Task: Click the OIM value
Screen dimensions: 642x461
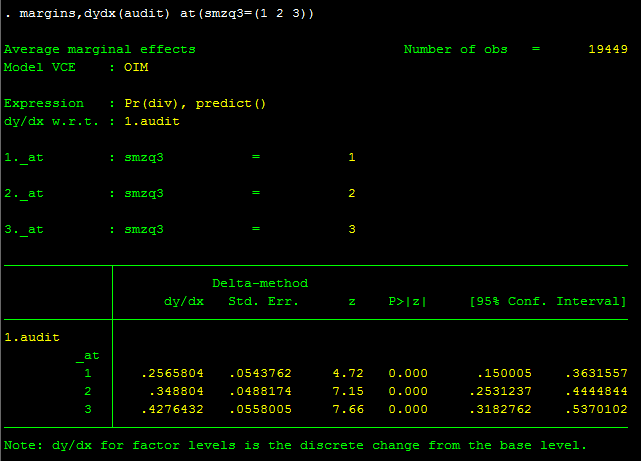Action: [x=136, y=67]
